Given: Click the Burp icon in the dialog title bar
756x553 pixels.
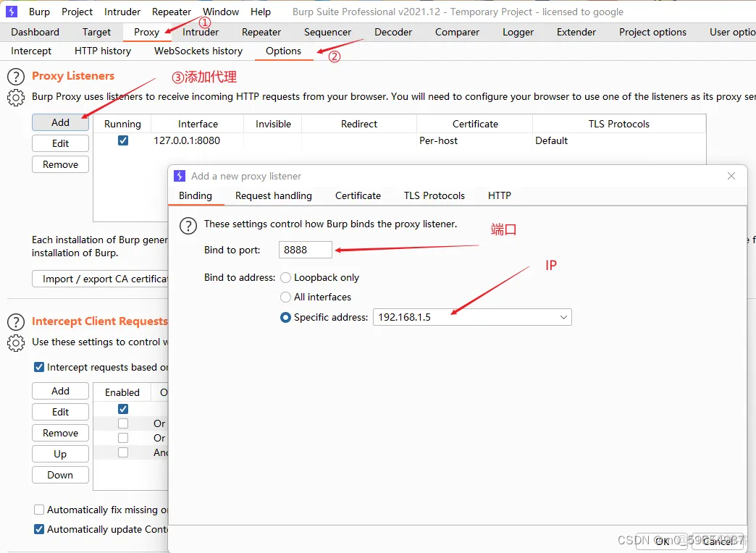Looking at the screenshot, I should [180, 176].
